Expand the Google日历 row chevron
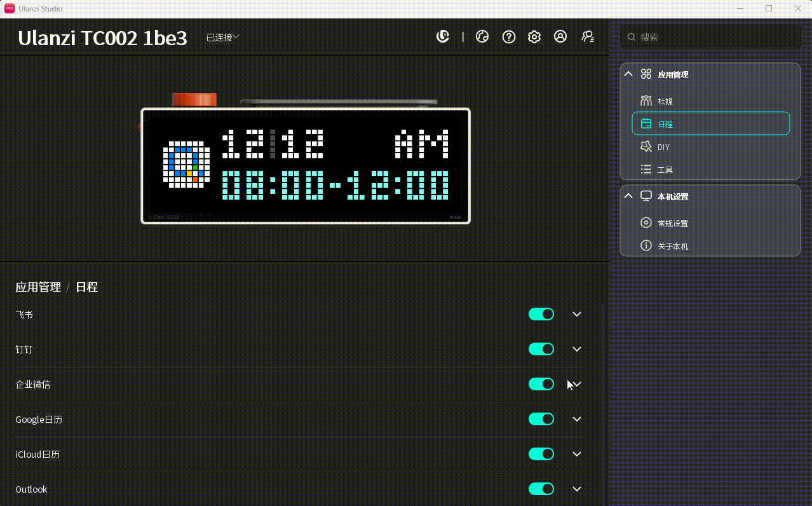812x506 pixels. tap(577, 419)
